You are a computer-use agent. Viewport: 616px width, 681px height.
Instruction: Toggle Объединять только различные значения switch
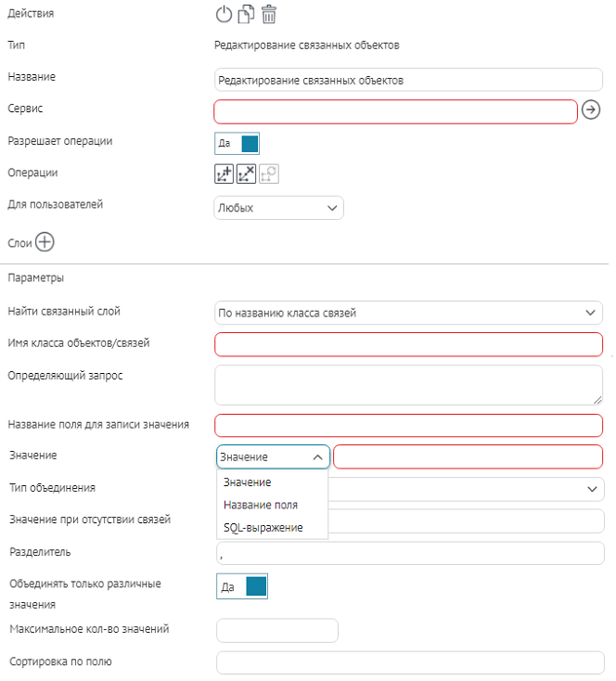point(241,587)
